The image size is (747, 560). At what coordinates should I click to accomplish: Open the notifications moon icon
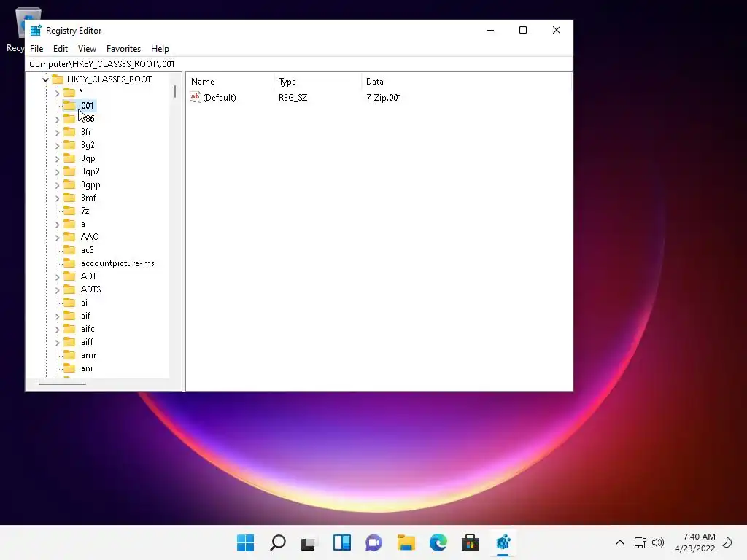click(x=727, y=542)
